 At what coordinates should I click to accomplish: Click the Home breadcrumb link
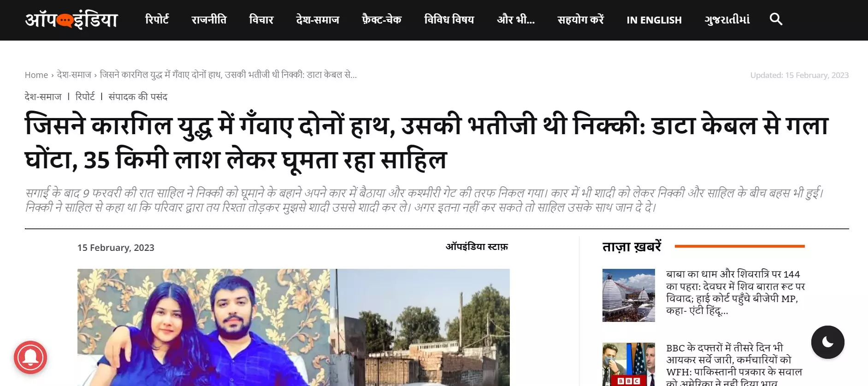36,75
